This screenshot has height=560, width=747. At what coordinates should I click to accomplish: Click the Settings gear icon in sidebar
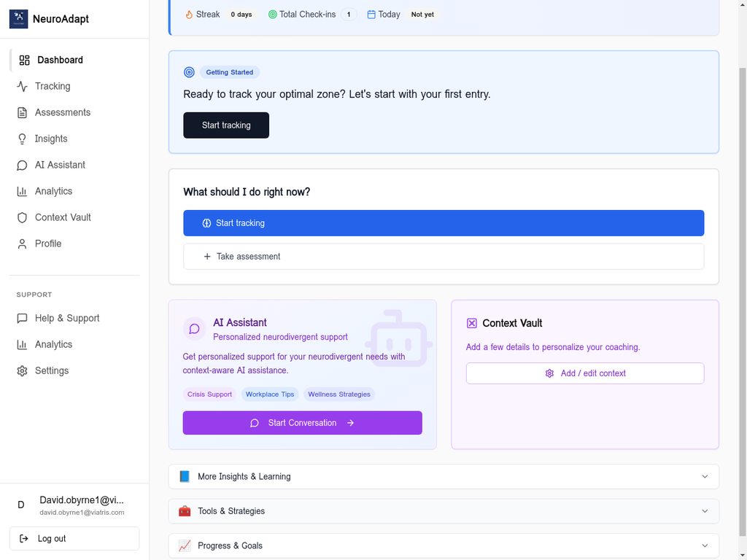pyautogui.click(x=22, y=370)
